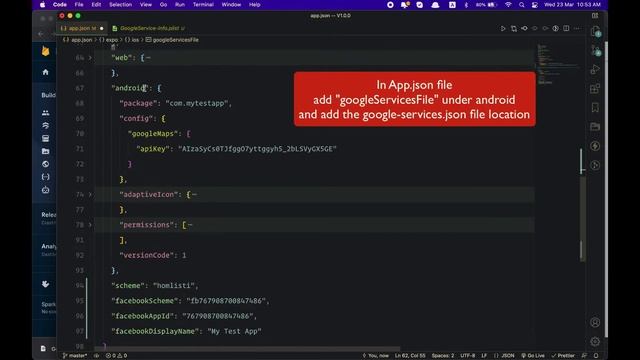
Task: Click the errors and warnings counter in status bar
Action: 116,356
